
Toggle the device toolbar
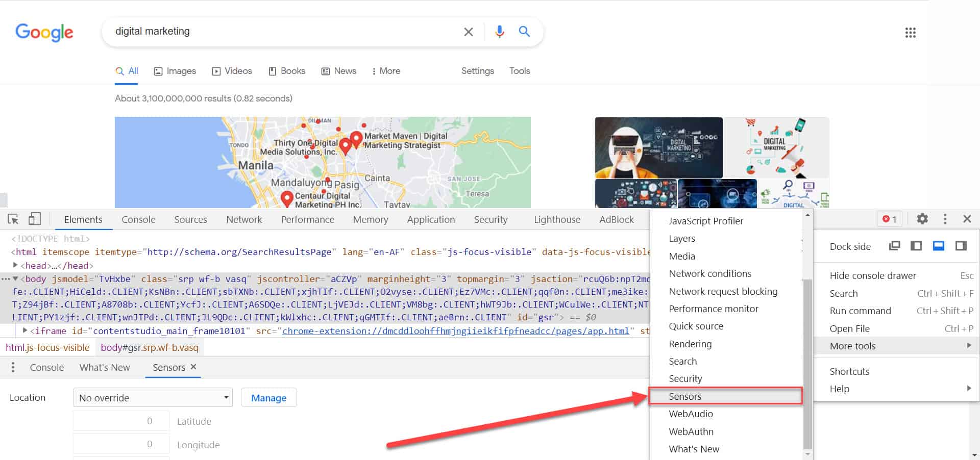point(34,218)
